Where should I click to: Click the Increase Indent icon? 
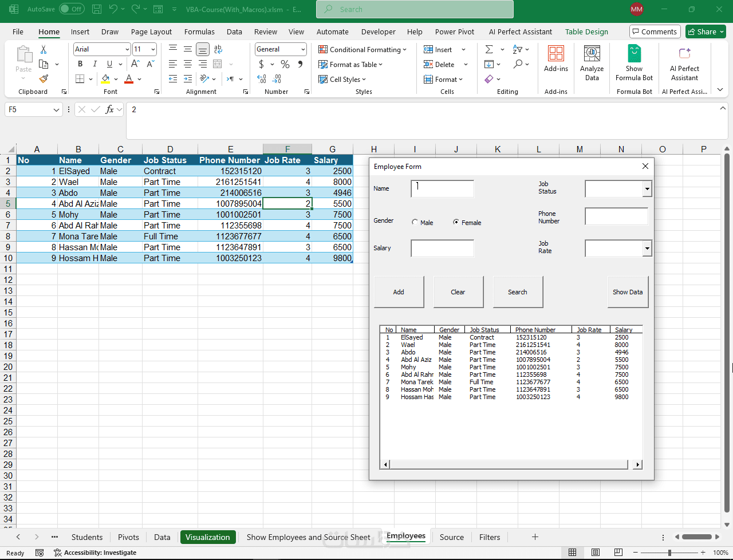pos(188,79)
